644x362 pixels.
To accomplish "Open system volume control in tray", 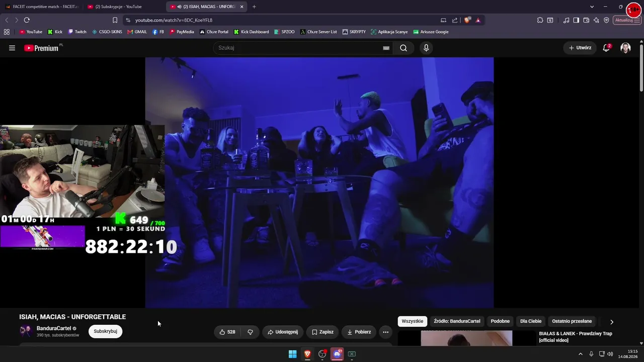I will point(610,354).
